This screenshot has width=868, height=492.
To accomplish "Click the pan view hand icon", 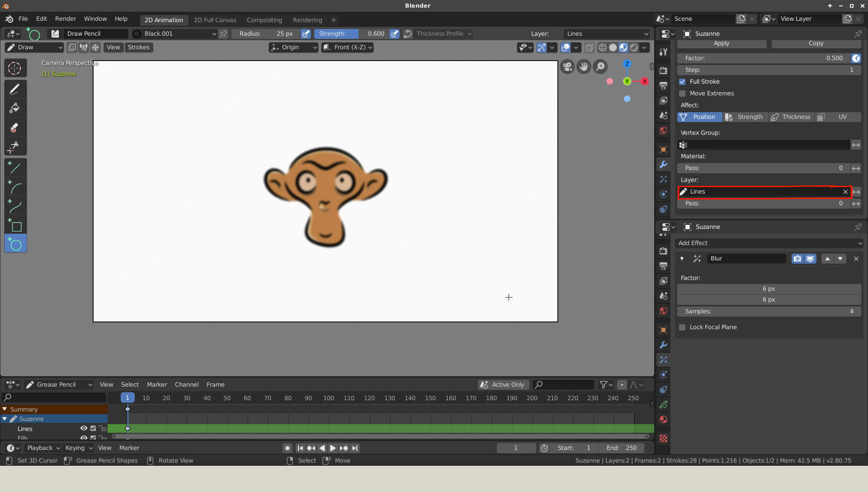I will click(584, 67).
